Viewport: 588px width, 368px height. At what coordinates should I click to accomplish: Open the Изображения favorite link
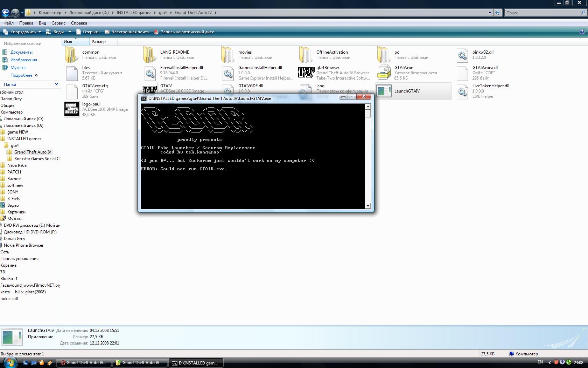coord(24,60)
